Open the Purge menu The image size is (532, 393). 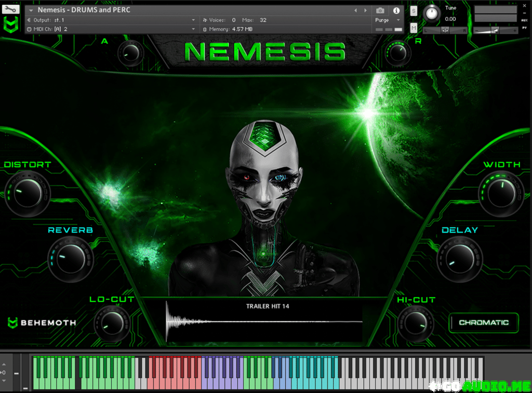point(388,20)
